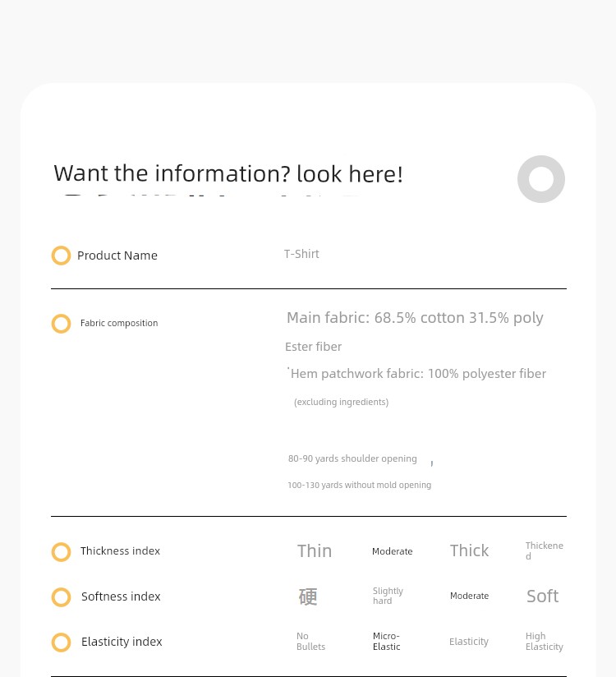
Task: Choose the Thickened thickness option
Action: [544, 551]
